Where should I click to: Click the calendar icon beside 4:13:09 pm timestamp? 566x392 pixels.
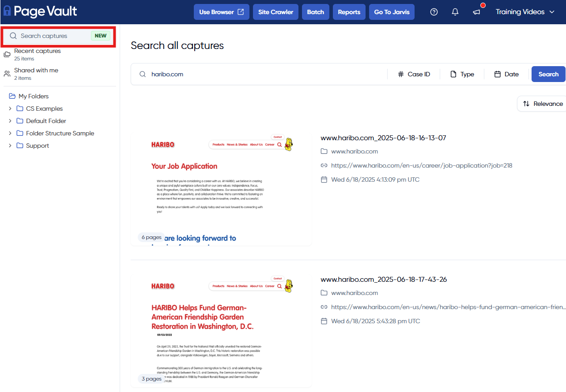324,179
